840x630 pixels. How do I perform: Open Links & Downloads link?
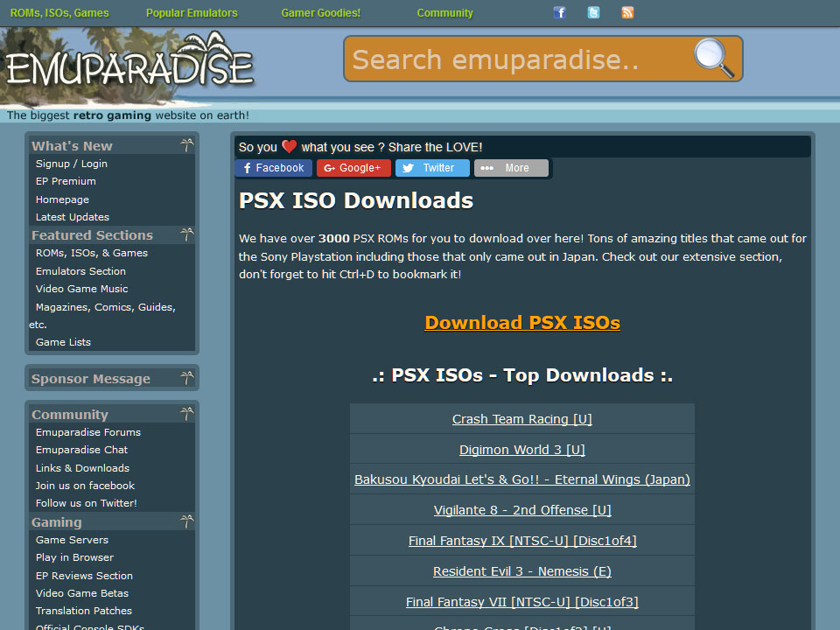(82, 467)
